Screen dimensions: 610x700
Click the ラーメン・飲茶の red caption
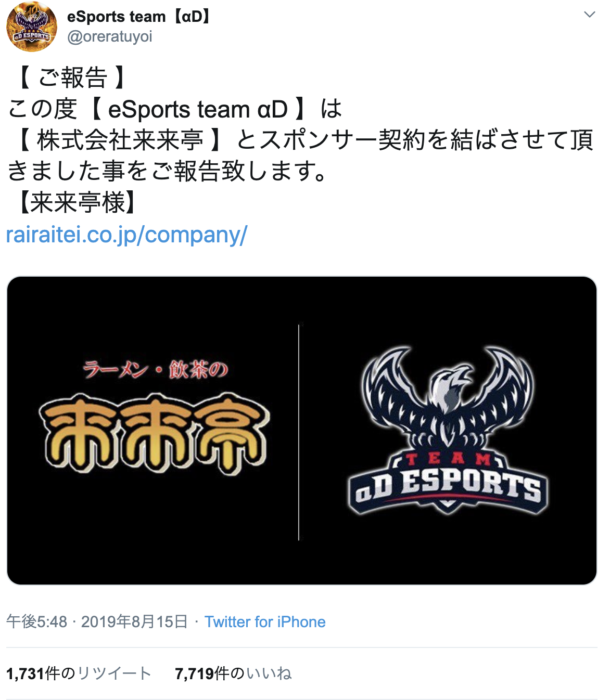155,370
